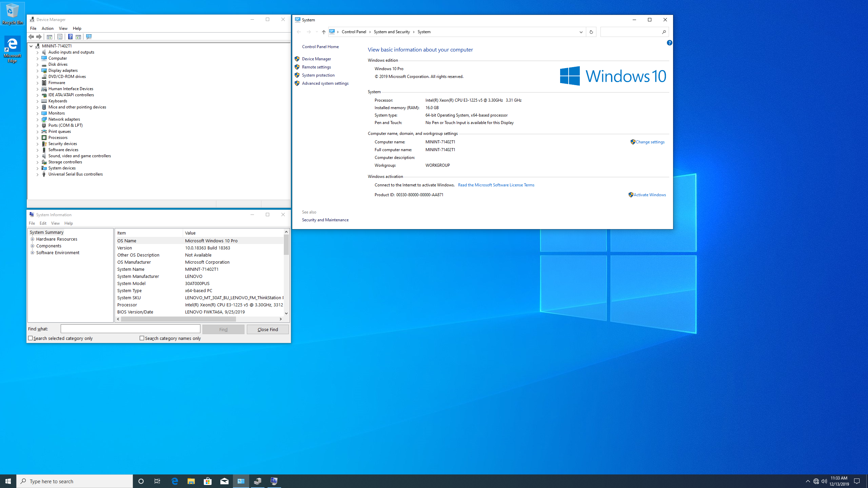The width and height of the screenshot is (868, 488).
Task: Open View menu in System Information
Action: [55, 223]
